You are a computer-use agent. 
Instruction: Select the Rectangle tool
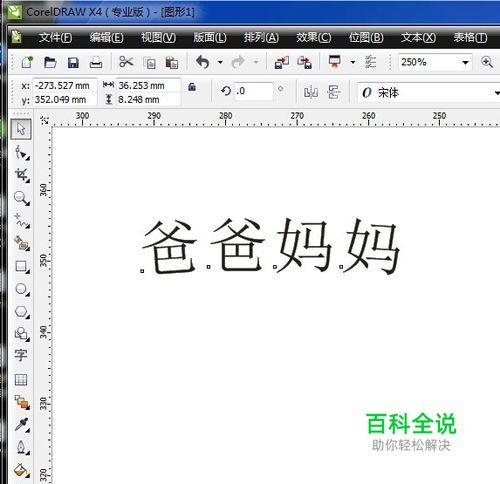click(22, 266)
